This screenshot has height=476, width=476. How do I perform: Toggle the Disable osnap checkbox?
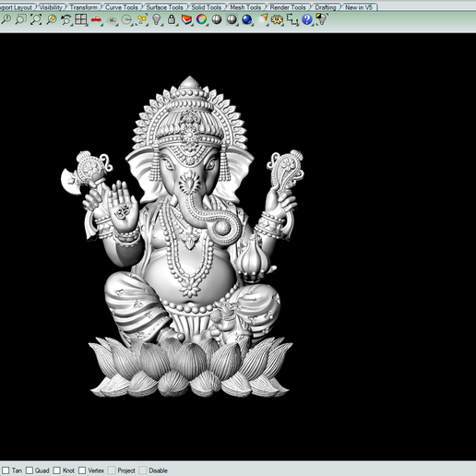point(143,470)
